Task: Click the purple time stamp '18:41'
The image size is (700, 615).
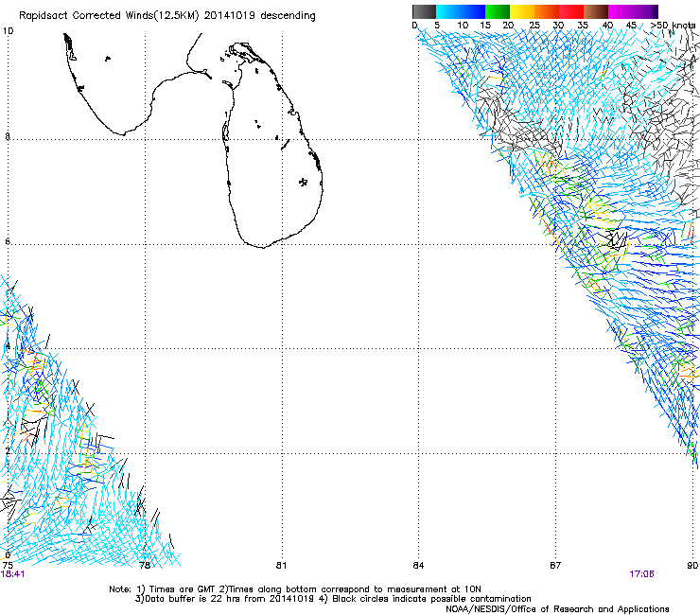Action: tap(13, 574)
